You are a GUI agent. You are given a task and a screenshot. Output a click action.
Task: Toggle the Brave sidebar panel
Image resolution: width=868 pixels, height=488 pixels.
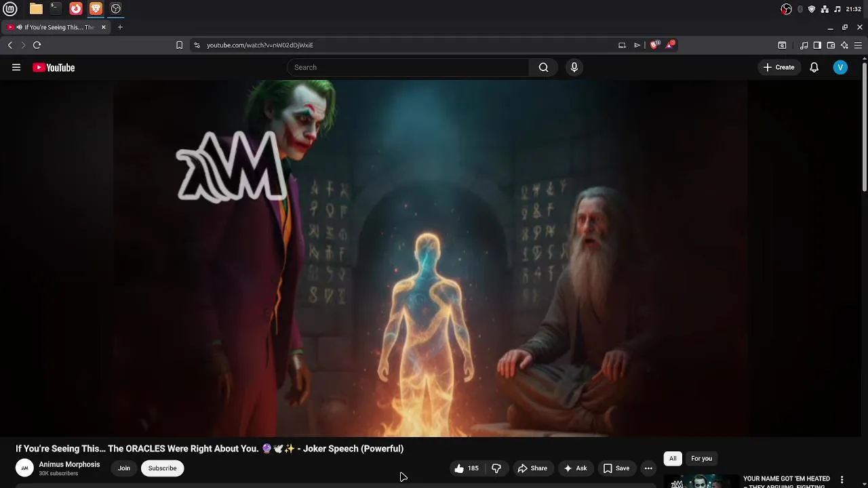(x=817, y=45)
